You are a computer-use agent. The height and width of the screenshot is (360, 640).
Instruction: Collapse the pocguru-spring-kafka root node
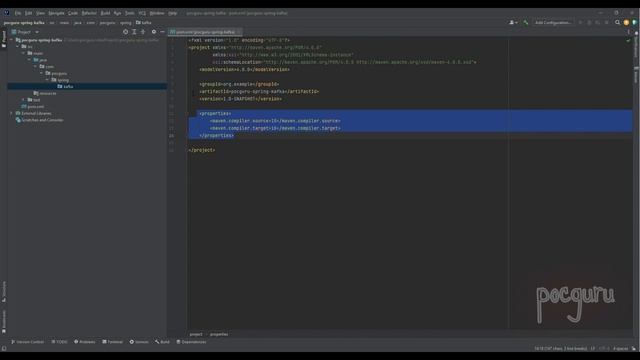click(11, 40)
